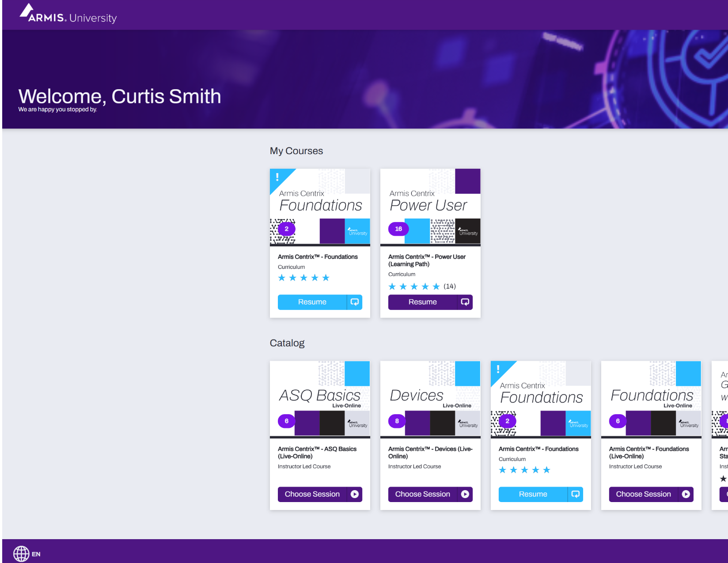The image size is (728, 563).
Task: Click Instructor Led Course label under ASQ Basics
Action: point(304,466)
